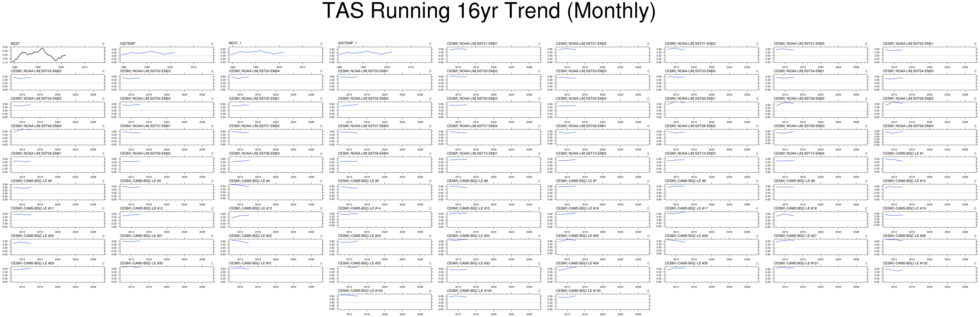This screenshot has height=317, width=980.
Task: Select CESM1 NOAA-LIM SST09-EM03 plot
Action: point(276,164)
